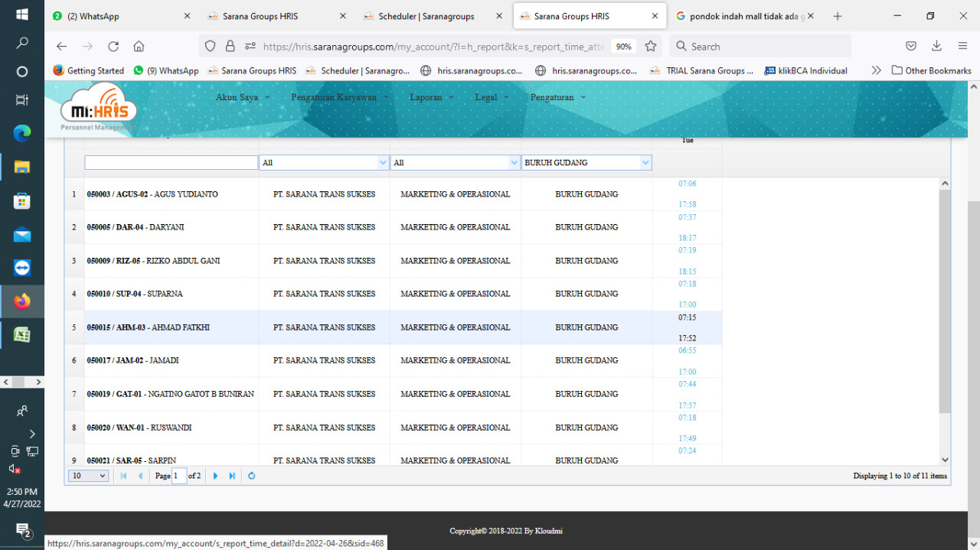Click the forward navigation arrow

coord(87,46)
